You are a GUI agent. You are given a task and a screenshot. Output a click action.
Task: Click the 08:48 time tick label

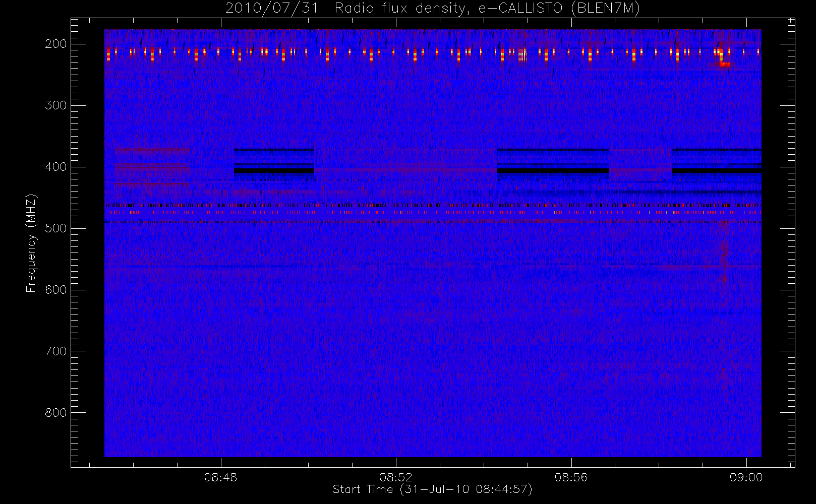221,477
